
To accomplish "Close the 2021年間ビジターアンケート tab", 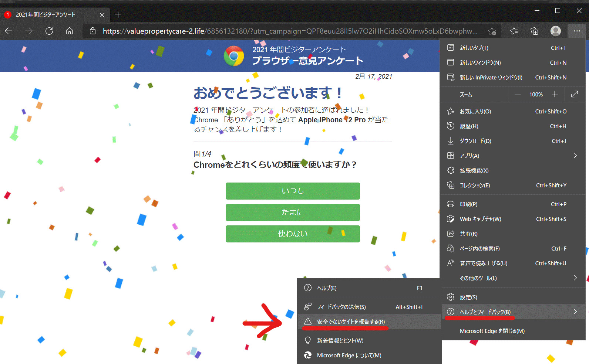I will tap(102, 15).
